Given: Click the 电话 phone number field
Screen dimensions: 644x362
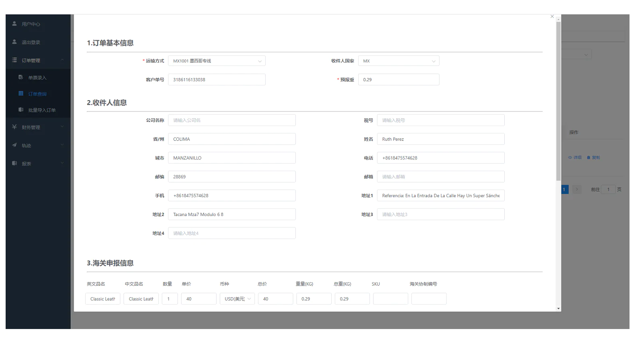Looking at the screenshot, I should 441,158.
